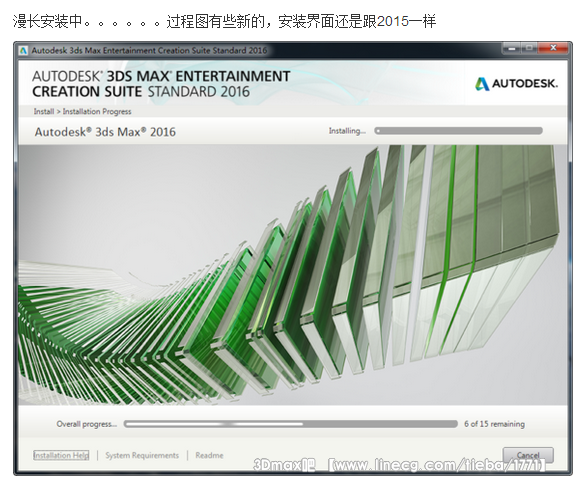Open the Installation Help link
The height and width of the screenshot is (482, 575).
pyautogui.click(x=61, y=455)
